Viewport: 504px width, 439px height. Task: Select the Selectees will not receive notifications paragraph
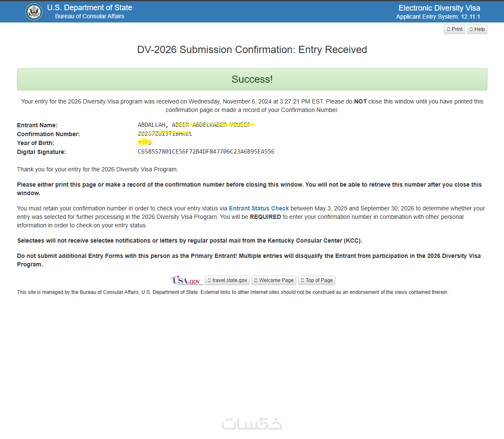[189, 240]
